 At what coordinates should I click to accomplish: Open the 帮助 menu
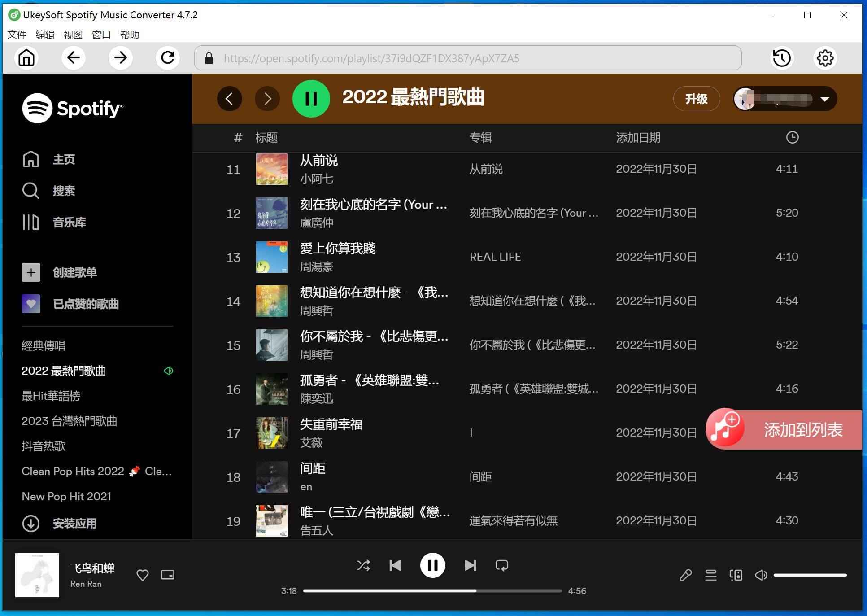point(130,35)
